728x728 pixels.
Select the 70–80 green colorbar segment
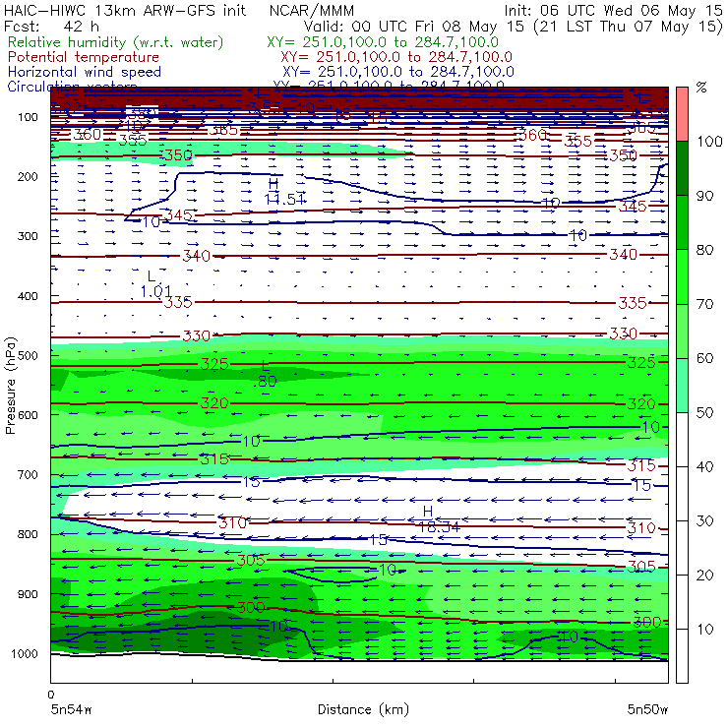click(682, 276)
